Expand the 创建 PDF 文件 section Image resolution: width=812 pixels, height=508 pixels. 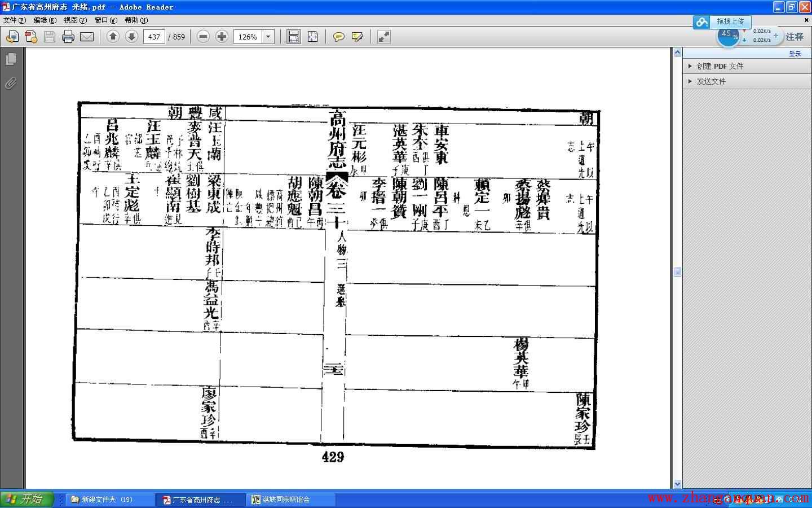point(747,66)
